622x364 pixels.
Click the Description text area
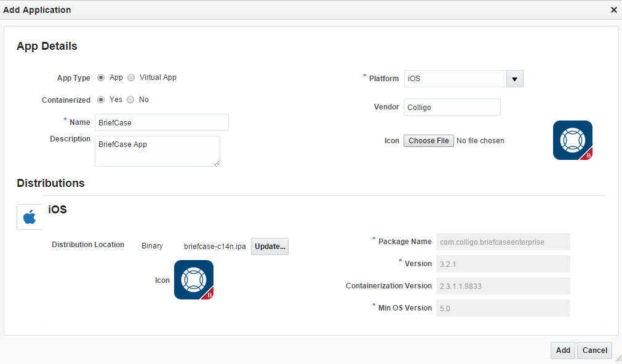[157, 151]
